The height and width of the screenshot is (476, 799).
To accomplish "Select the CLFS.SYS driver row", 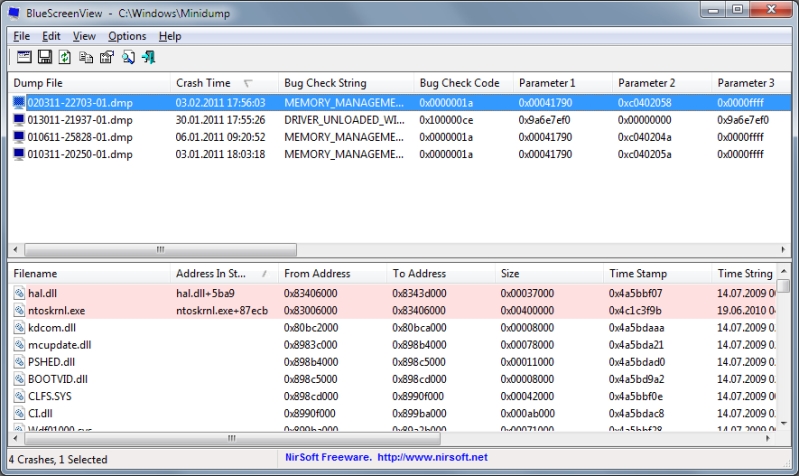I will pos(392,396).
